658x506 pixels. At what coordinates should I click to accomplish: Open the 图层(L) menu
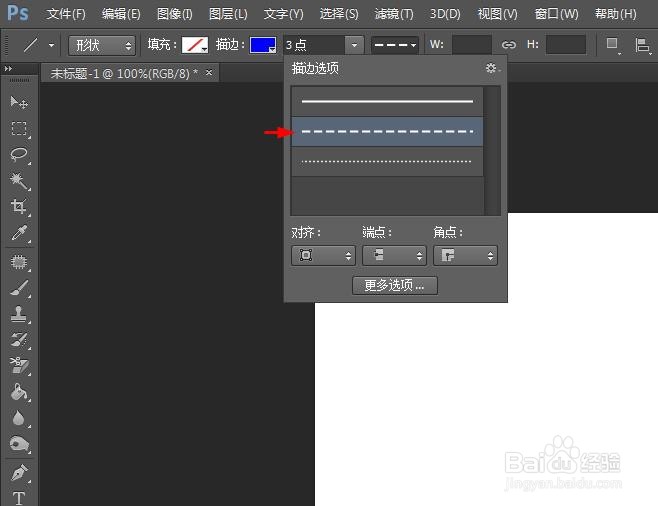click(x=228, y=14)
